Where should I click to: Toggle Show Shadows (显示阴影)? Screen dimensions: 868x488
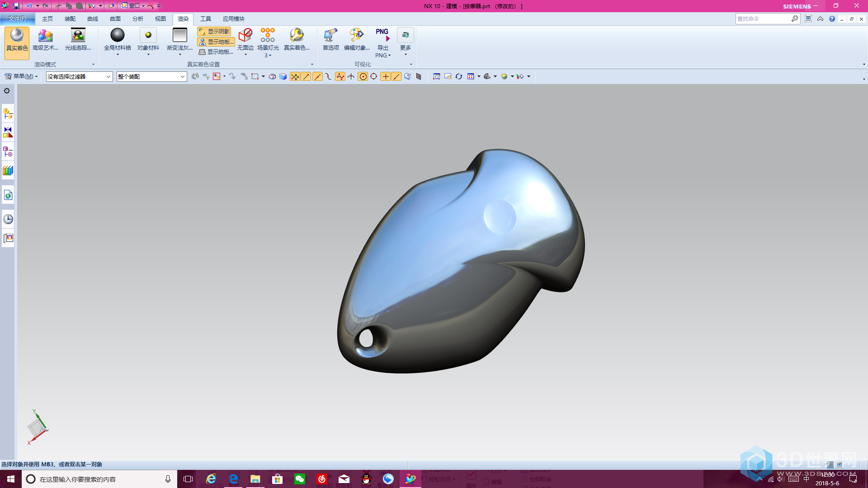pos(214,31)
